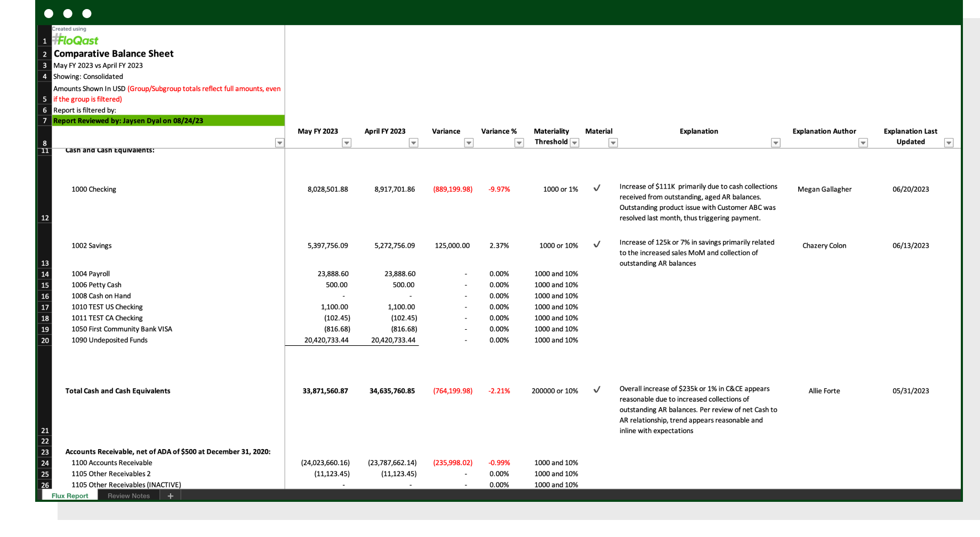
Task: Open the Variance % column filter dropdown
Action: (519, 143)
